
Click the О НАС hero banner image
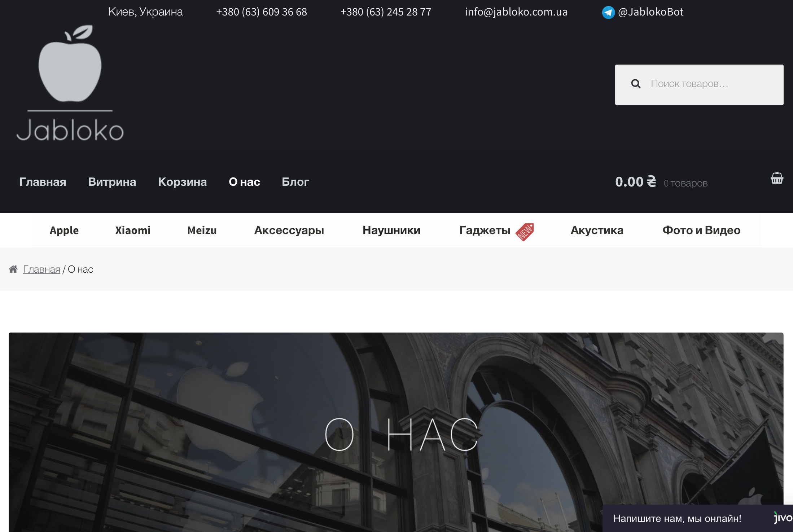coord(396,432)
